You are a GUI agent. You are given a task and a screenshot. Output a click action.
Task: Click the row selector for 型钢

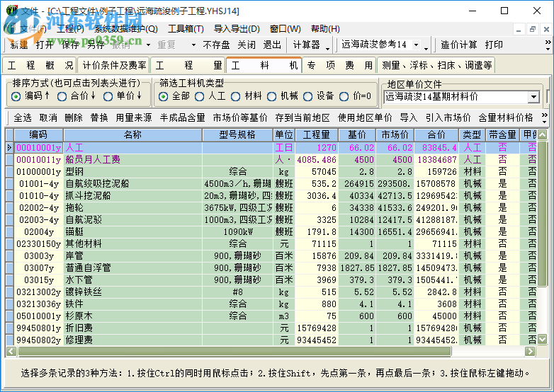point(9,171)
